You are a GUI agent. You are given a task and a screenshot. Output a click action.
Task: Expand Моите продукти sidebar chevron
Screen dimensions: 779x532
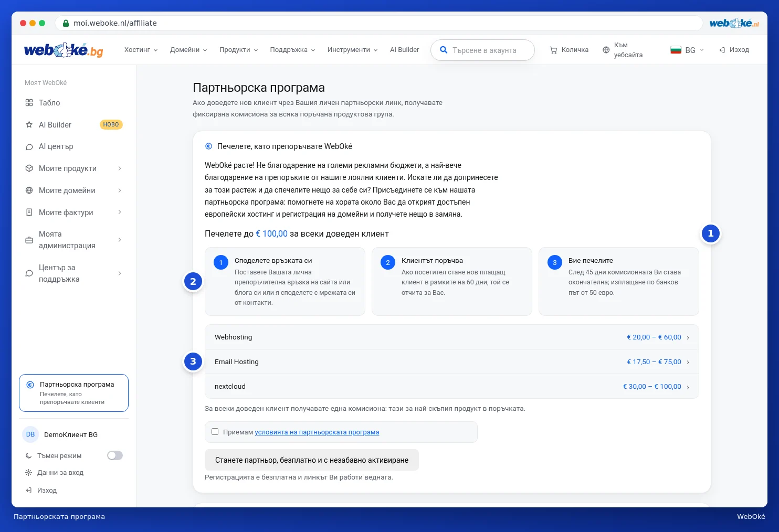click(x=120, y=168)
